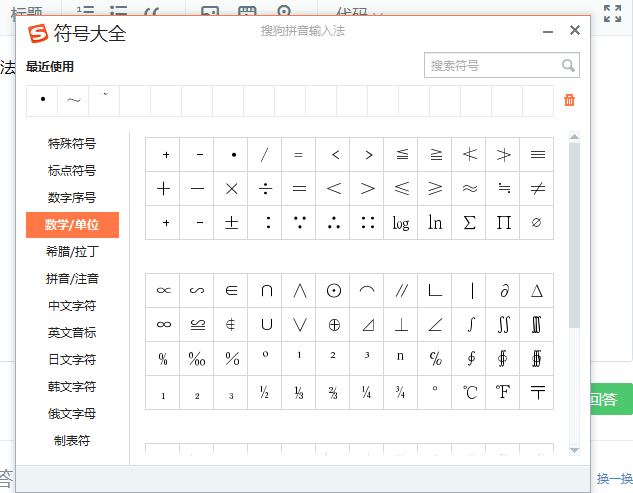Viewport: 633px width, 493px height.
Task: Insert the multiplication sign ×
Action: (231, 189)
